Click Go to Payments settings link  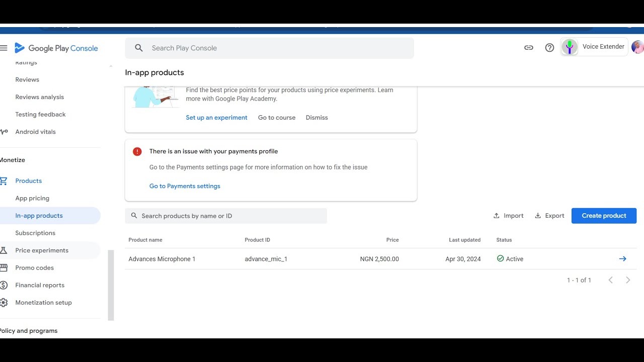185,186
